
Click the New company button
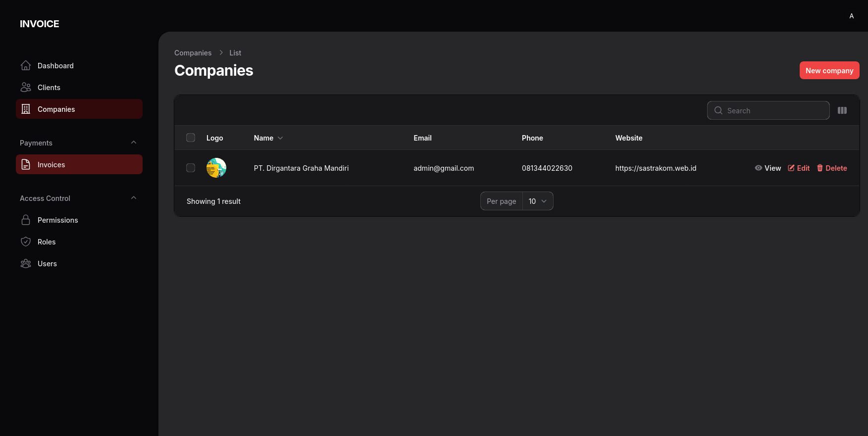click(829, 71)
